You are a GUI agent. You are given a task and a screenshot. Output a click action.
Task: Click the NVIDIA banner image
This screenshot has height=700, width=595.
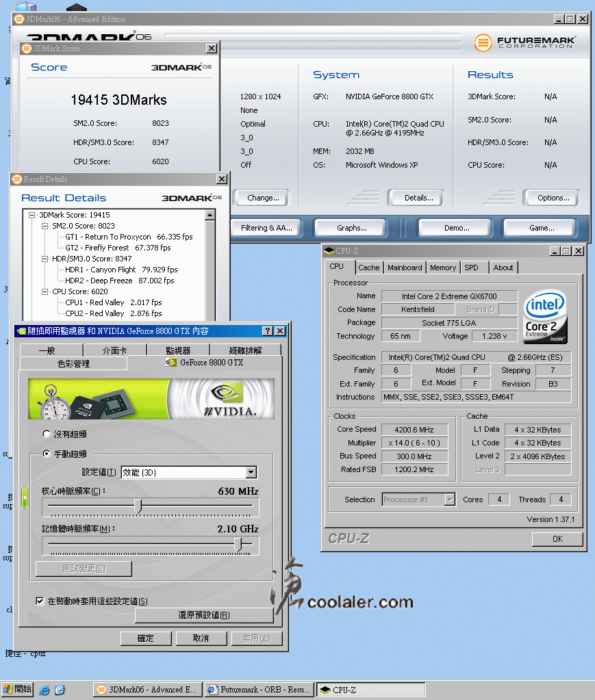(151, 399)
